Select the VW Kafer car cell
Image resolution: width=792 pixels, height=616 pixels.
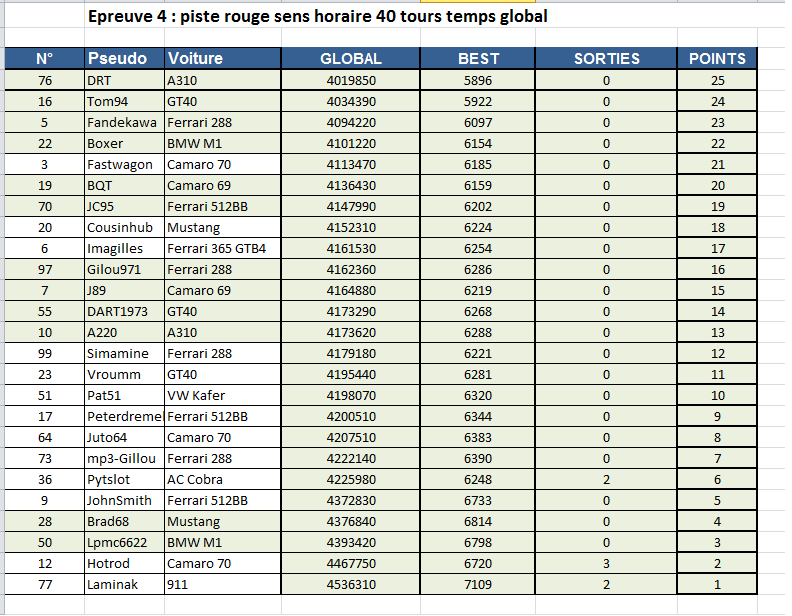[223, 395]
